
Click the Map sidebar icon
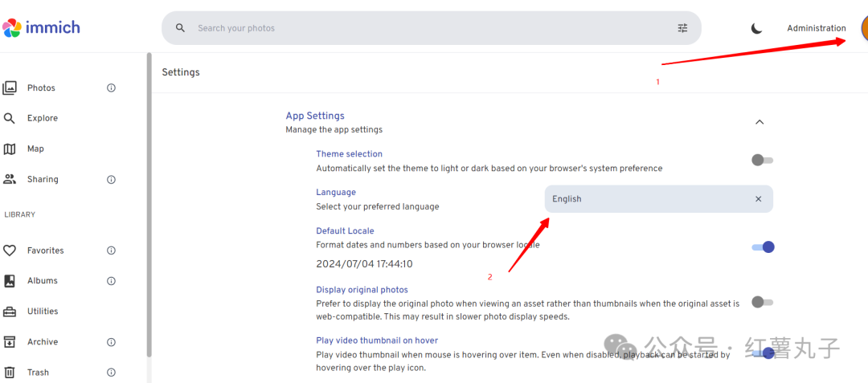click(x=10, y=149)
